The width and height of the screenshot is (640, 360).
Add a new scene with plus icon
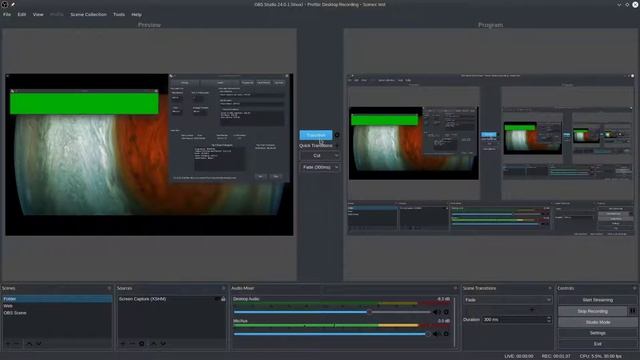[8, 344]
